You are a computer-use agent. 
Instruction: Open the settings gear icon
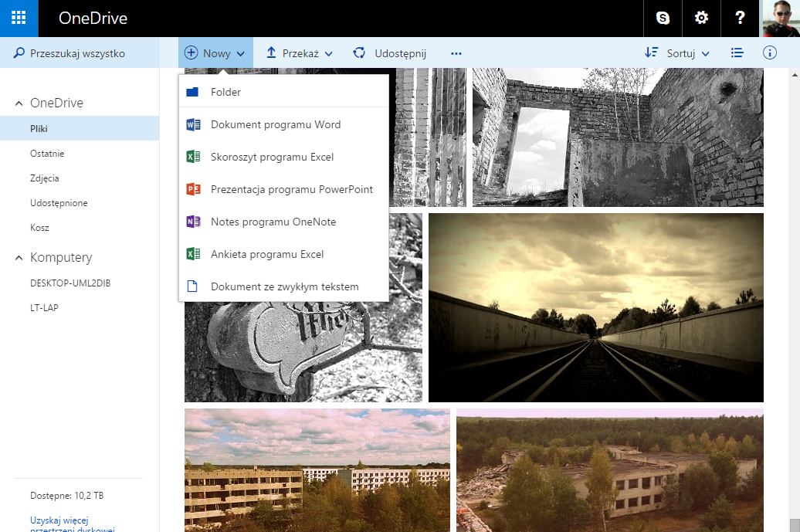point(701,19)
